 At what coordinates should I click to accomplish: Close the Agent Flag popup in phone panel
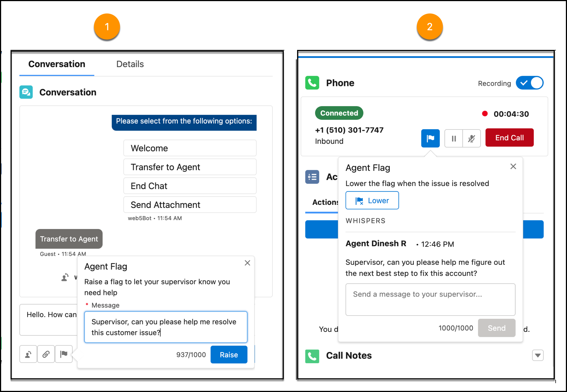click(x=513, y=166)
